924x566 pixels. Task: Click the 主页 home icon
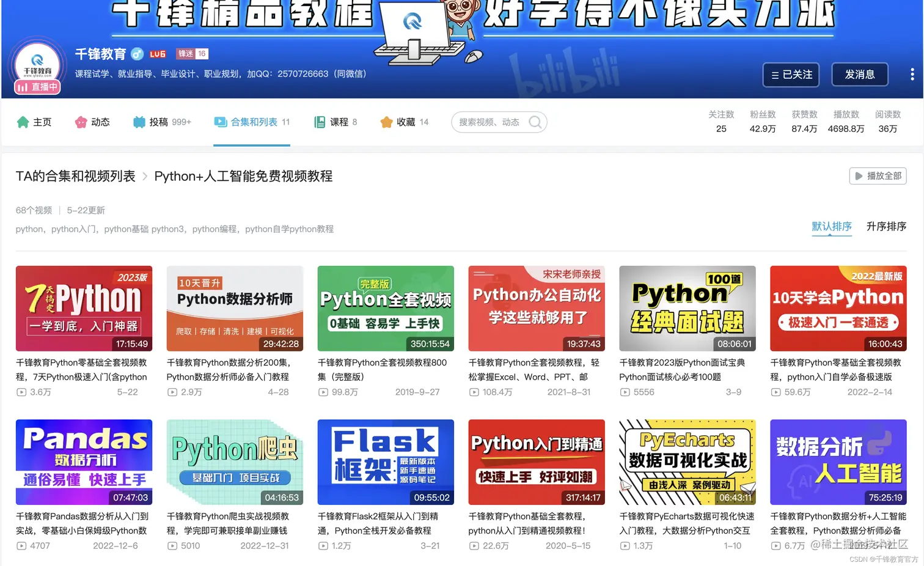tap(22, 122)
